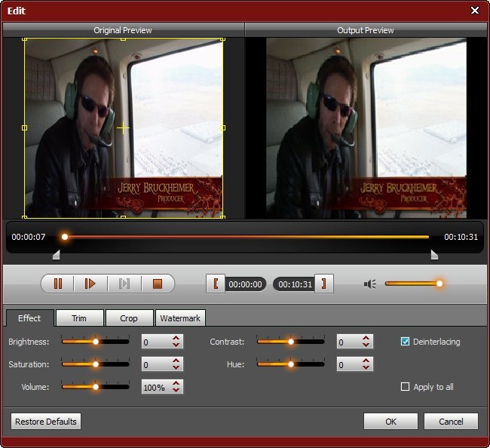Screen dimensions: 490x448
Task: Increase Hue with up arrow
Action: tap(366, 361)
